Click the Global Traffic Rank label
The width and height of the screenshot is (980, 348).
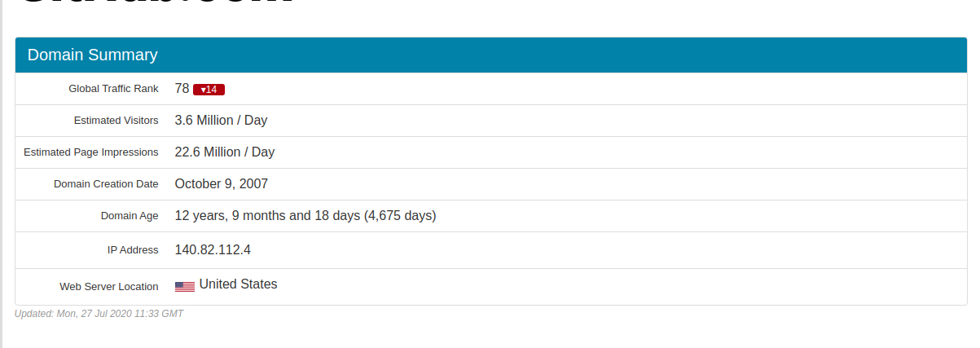point(113,89)
